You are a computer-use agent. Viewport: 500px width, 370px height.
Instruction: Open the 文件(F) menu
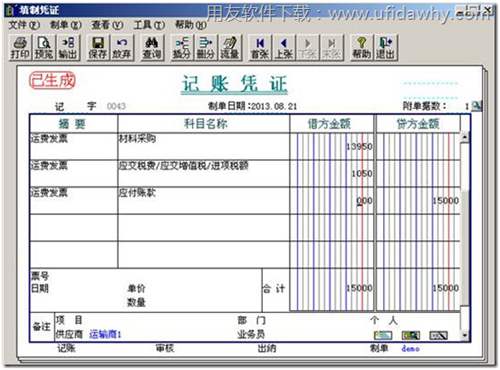(x=24, y=25)
